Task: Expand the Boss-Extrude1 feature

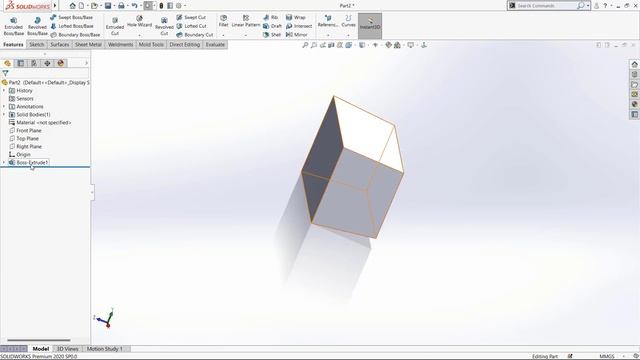Action: (x=4, y=162)
